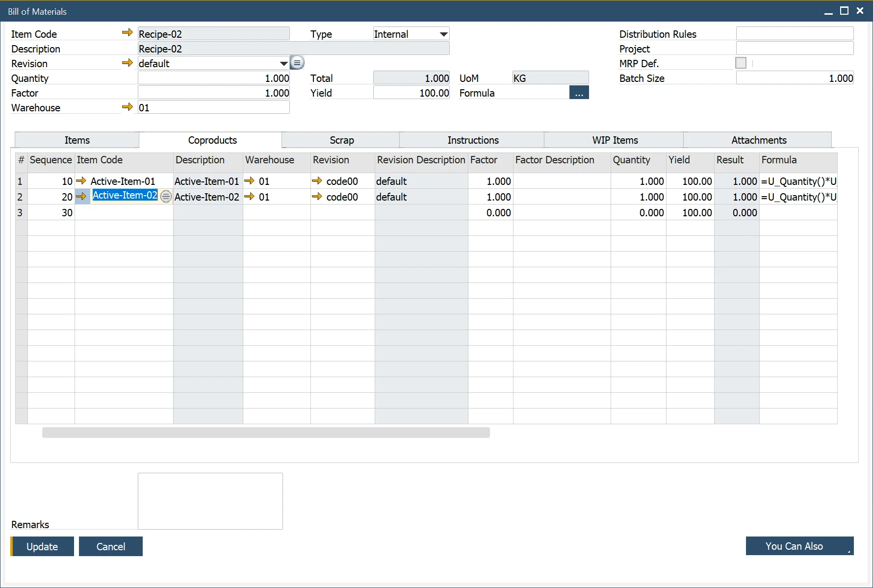Viewport: 873px width, 588px height.
Task: Open the Item Code link arrow
Action: coord(127,32)
